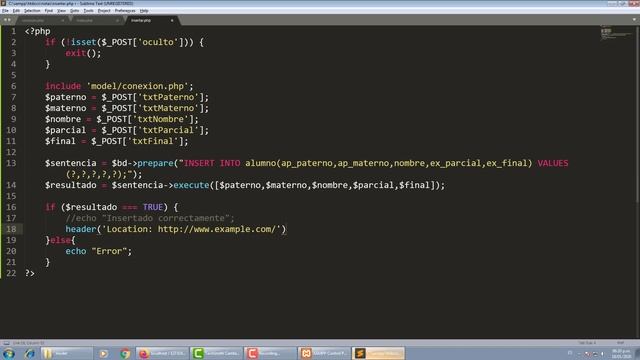Open the Selection menu

pos(32,11)
